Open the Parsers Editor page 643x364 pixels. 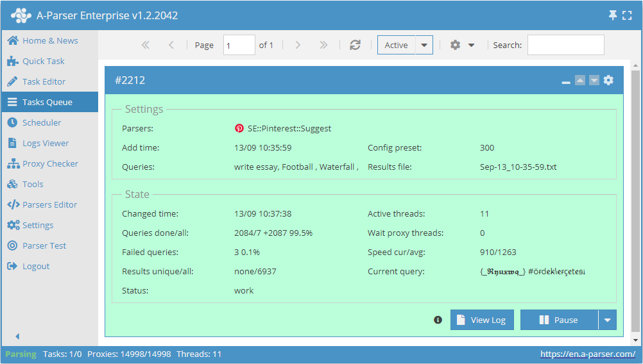pyautogui.click(x=49, y=204)
